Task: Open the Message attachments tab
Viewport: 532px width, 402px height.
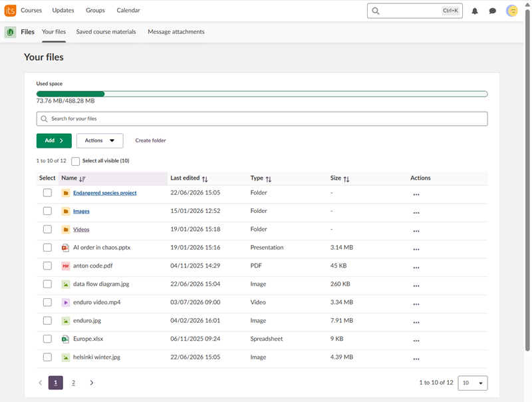Action: [x=176, y=31]
